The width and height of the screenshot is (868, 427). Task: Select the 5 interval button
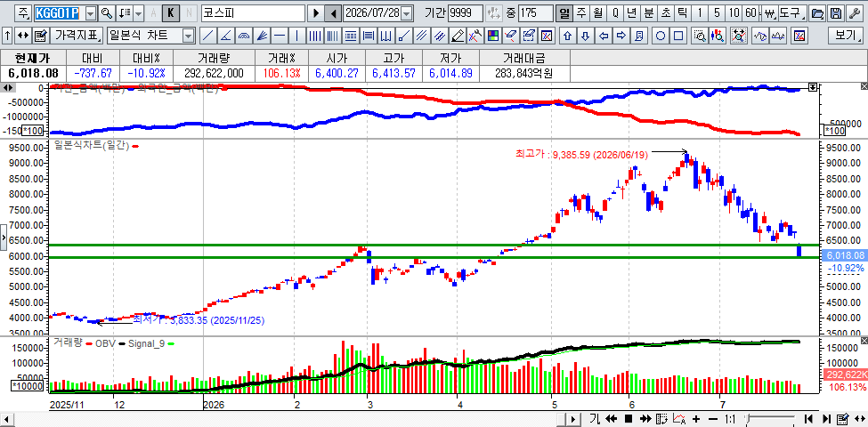(x=718, y=13)
